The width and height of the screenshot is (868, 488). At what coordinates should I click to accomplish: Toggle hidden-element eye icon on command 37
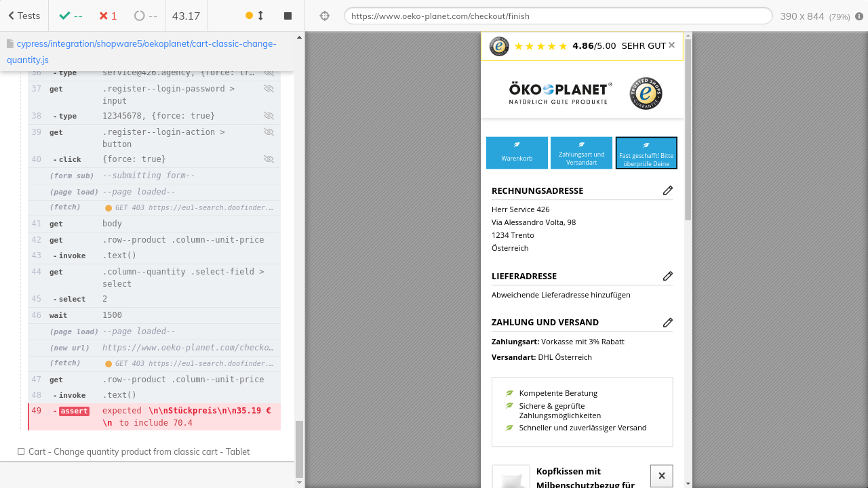coord(269,89)
